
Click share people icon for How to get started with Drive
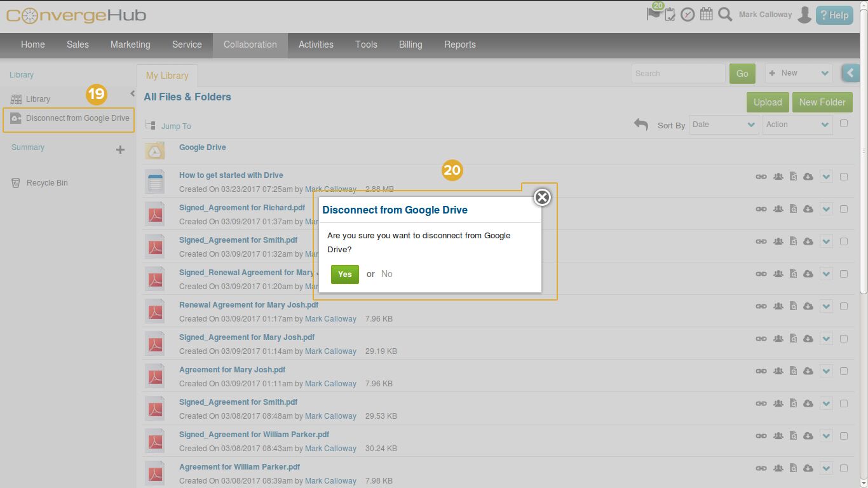778,177
